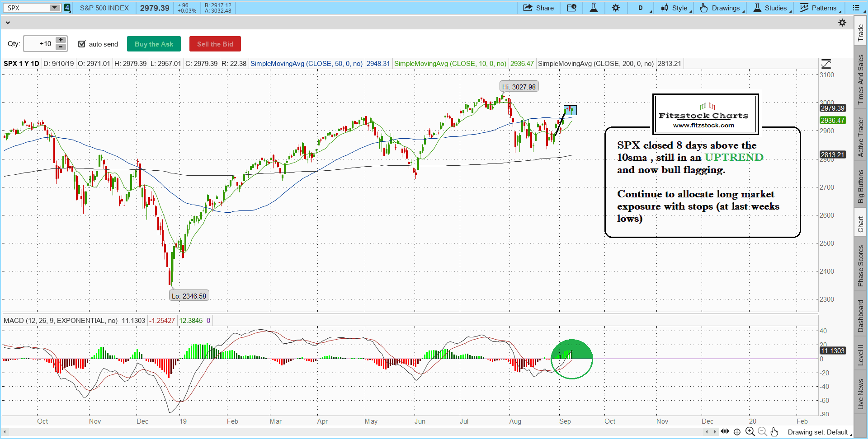The width and height of the screenshot is (868, 439).
Task: Activate the crosshair pan tool at bottom
Action: (737, 432)
